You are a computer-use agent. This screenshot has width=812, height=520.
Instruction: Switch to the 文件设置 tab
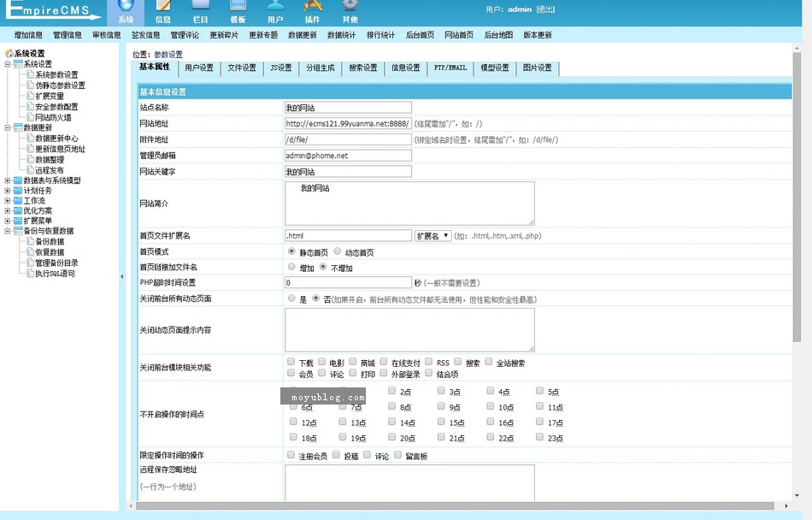click(242, 68)
